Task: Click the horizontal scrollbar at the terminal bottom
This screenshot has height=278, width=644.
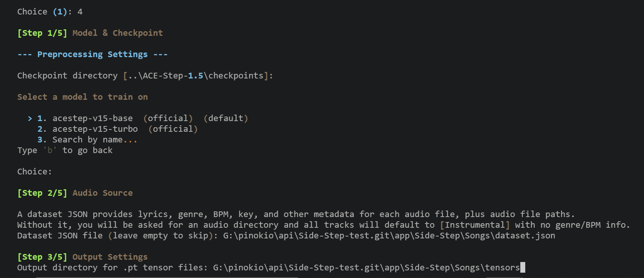Action: click(x=167, y=277)
